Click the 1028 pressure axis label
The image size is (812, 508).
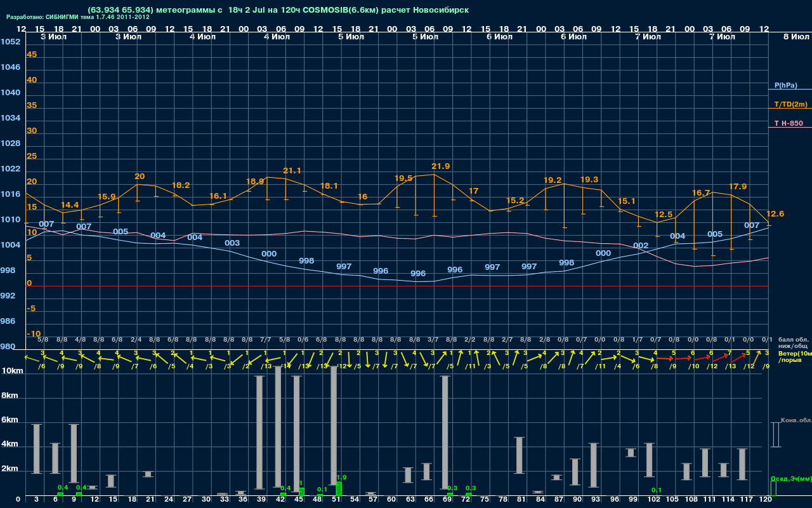[x=10, y=144]
